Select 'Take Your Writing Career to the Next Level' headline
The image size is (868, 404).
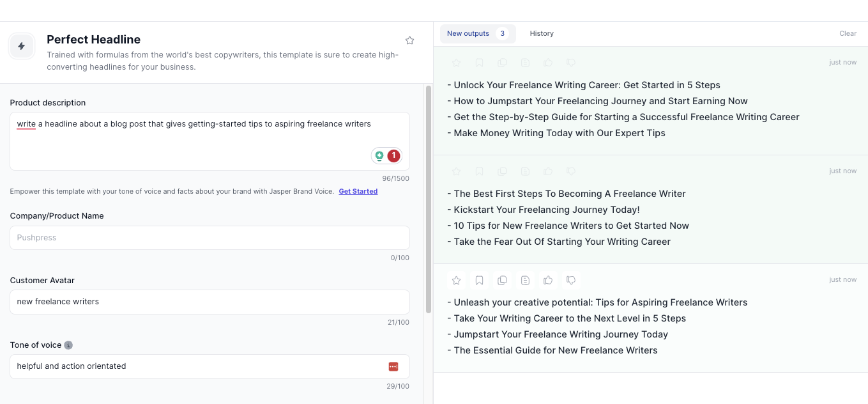point(567,318)
